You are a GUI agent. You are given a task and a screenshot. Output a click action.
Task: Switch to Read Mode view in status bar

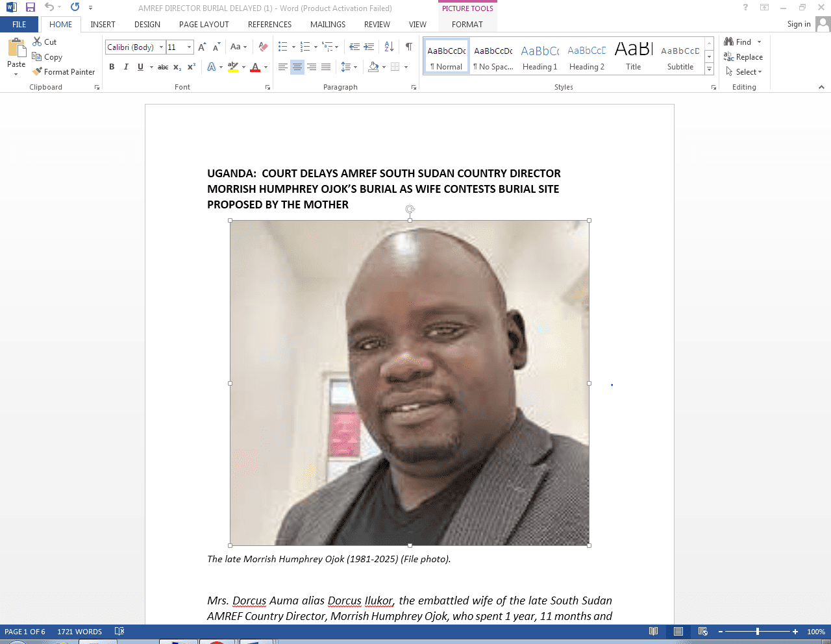tap(653, 632)
